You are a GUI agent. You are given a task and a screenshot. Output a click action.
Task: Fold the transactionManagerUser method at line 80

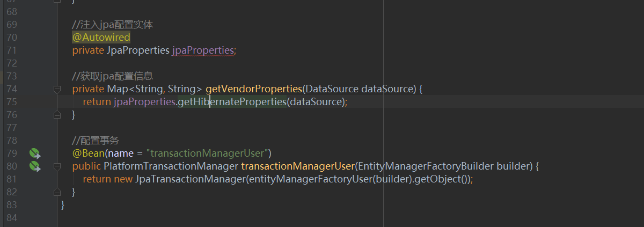[57, 166]
